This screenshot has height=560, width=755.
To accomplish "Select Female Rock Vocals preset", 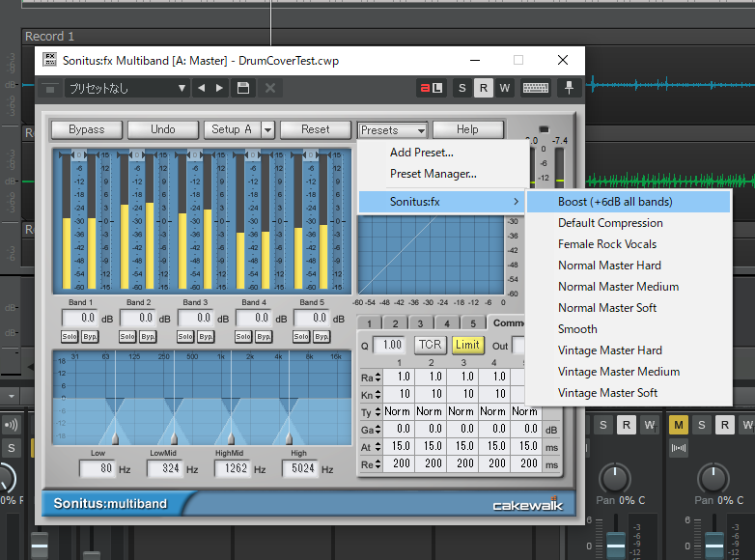I will coord(629,244).
